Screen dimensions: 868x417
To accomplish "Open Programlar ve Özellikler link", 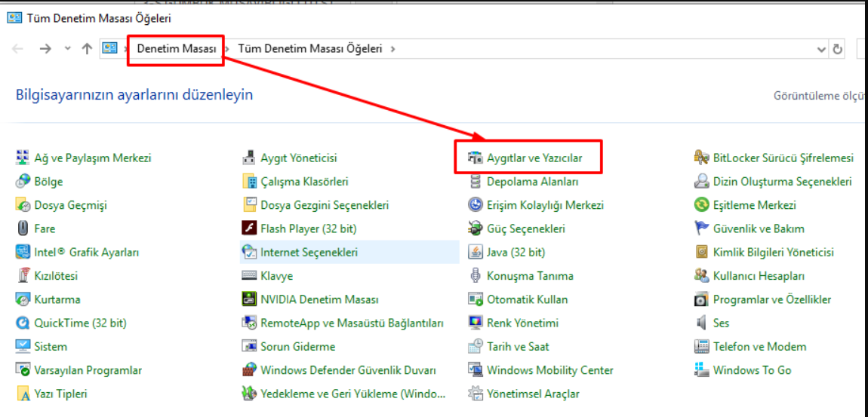I will (x=772, y=299).
